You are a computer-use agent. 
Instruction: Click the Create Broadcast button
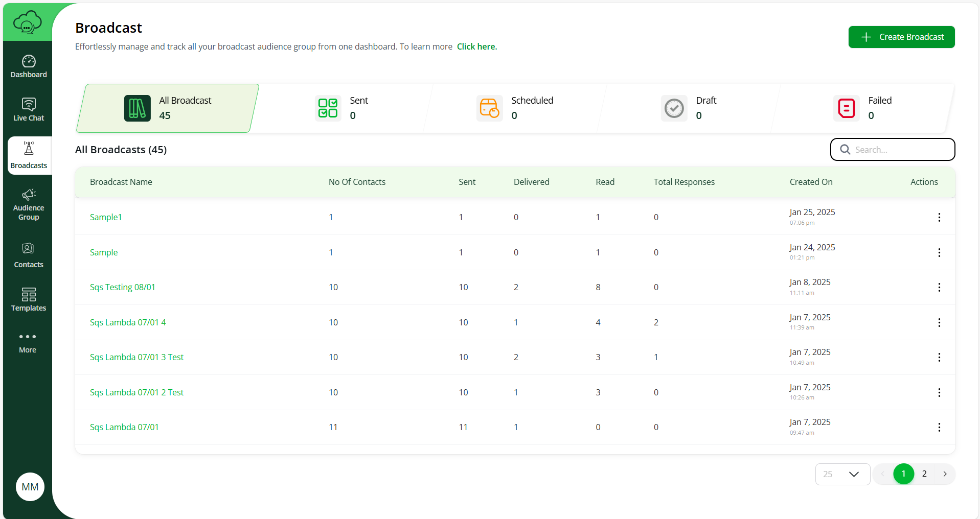coord(902,37)
